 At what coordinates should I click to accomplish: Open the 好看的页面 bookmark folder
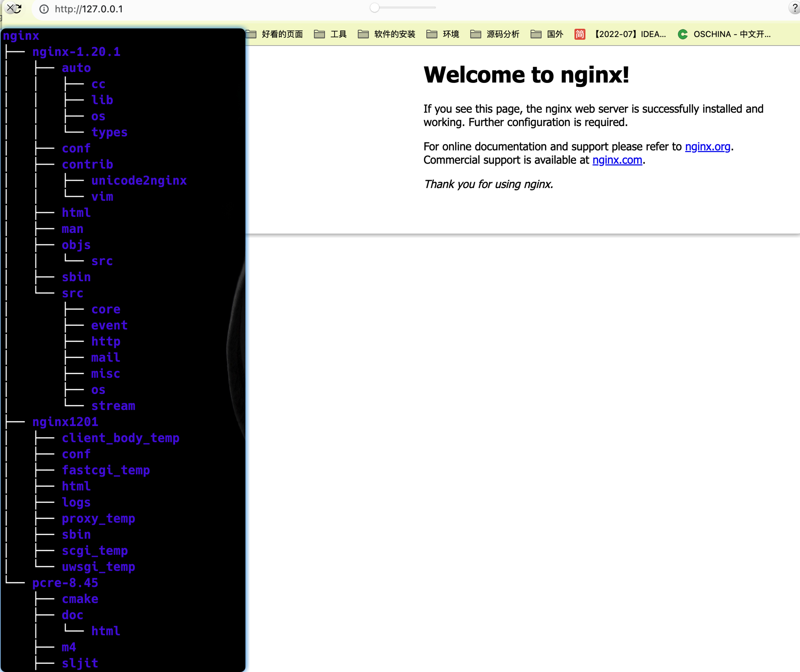tap(275, 34)
